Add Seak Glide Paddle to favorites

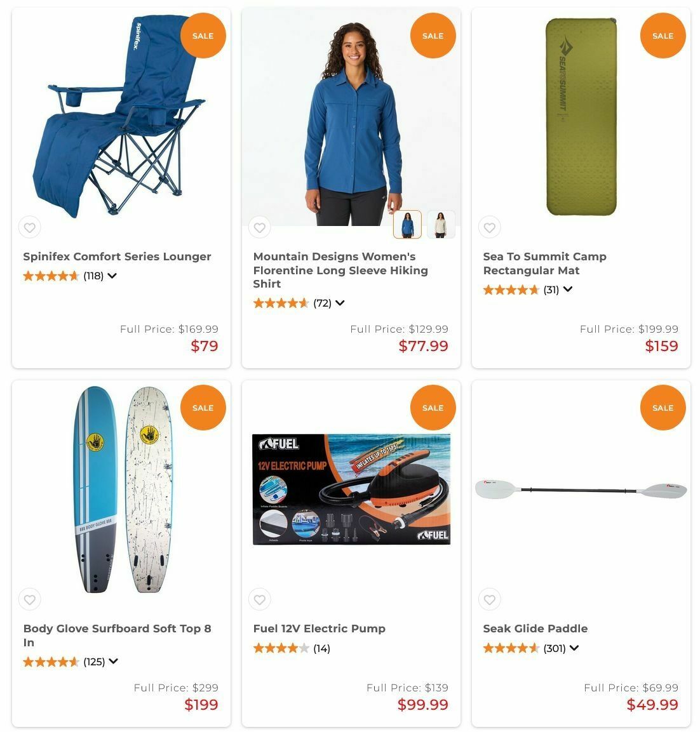[489, 599]
